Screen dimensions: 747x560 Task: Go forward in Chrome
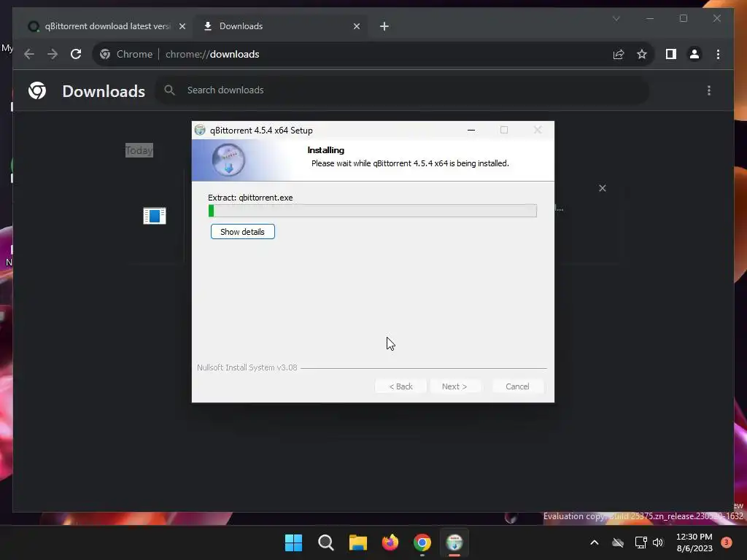pos(53,54)
